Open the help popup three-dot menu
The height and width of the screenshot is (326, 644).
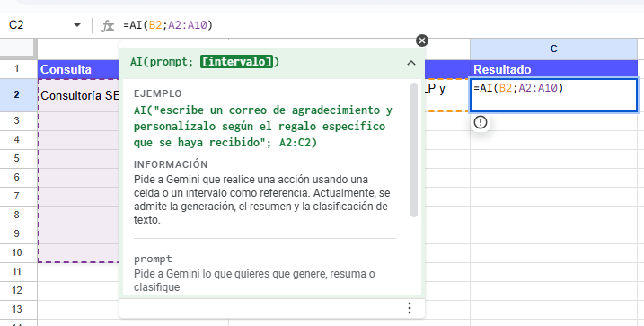[409, 308]
